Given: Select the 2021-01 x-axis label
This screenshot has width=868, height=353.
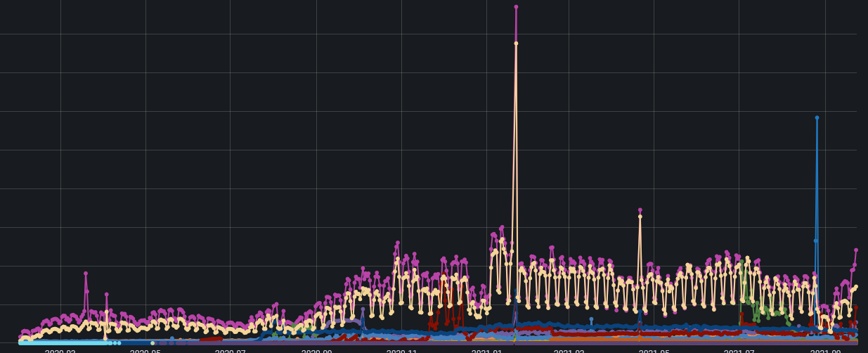Looking at the screenshot, I should [486, 351].
